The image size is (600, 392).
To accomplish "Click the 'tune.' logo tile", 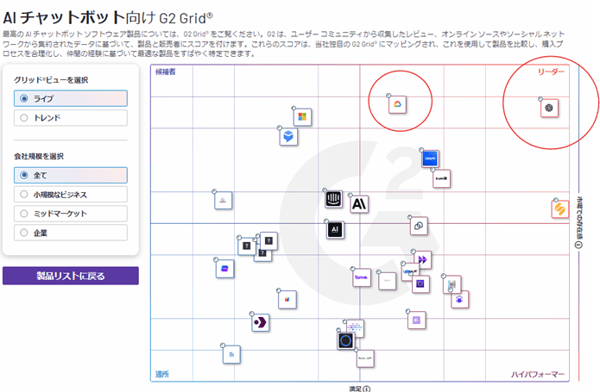I will click(x=361, y=277).
